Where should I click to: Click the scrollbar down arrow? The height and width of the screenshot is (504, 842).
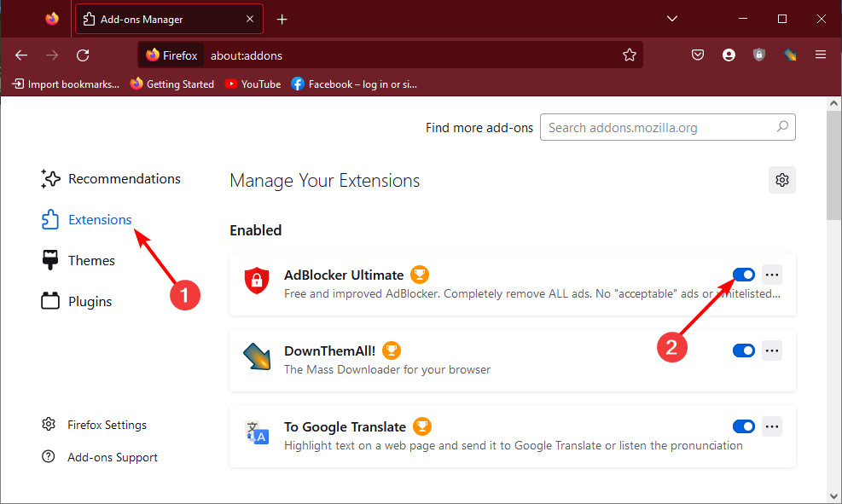coord(833,496)
